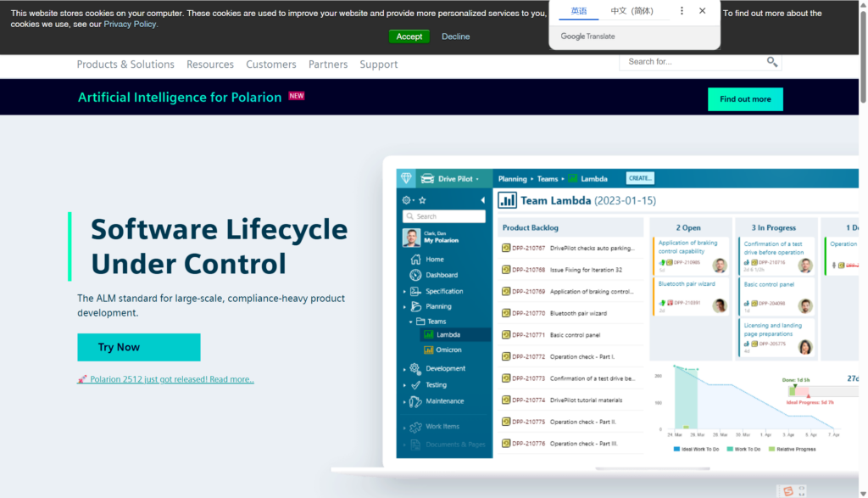Click the star favorites icon in sidebar
Screen dimensions: 868x498
[423, 200]
